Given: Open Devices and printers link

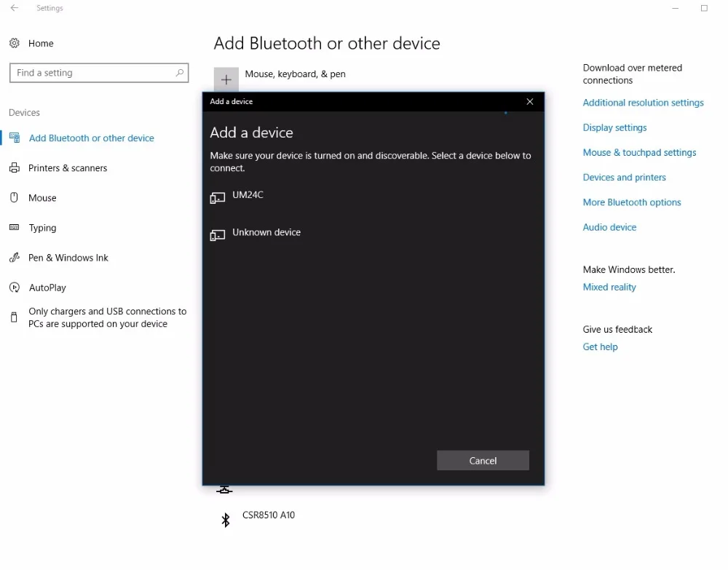Looking at the screenshot, I should click(624, 178).
